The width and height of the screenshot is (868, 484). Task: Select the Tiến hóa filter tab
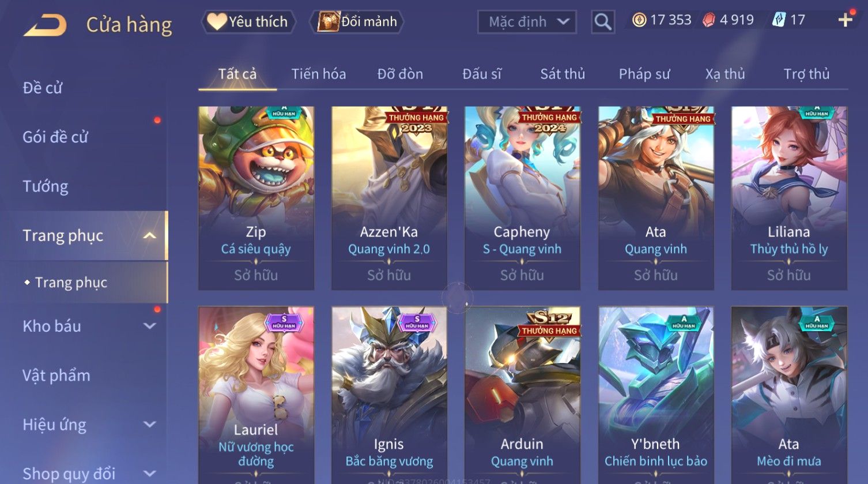coord(319,74)
